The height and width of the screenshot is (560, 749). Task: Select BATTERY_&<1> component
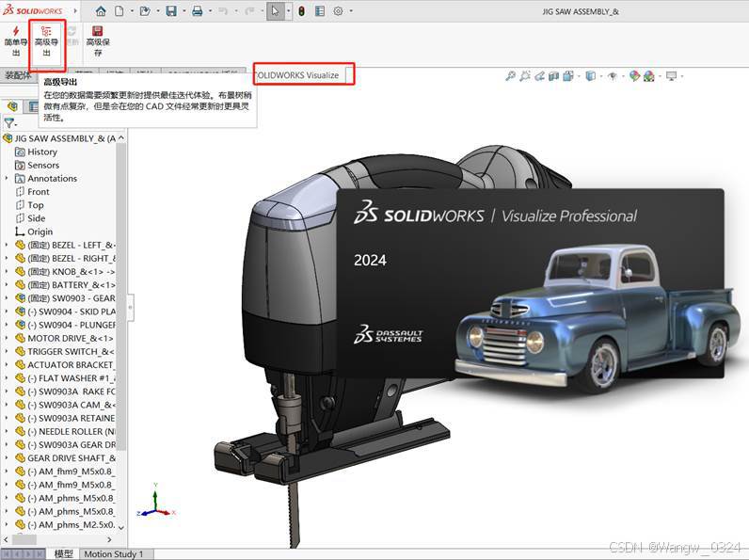65,285
